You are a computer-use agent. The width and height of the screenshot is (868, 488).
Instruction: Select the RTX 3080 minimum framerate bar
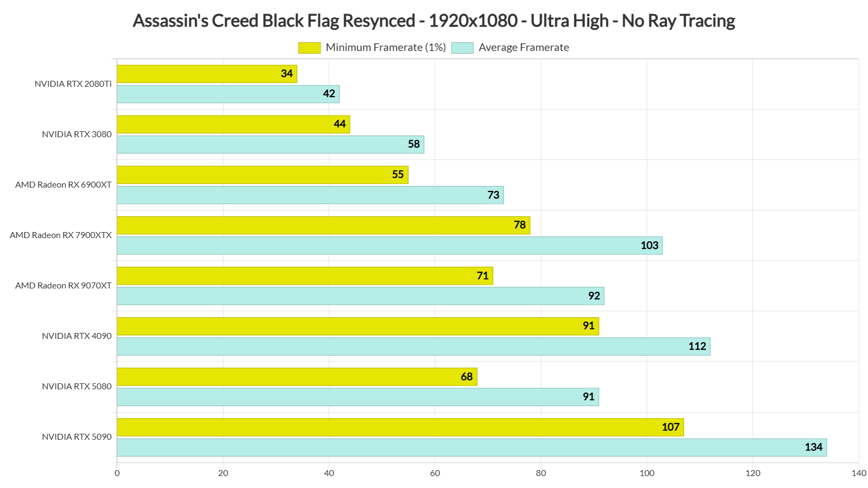[233, 124]
